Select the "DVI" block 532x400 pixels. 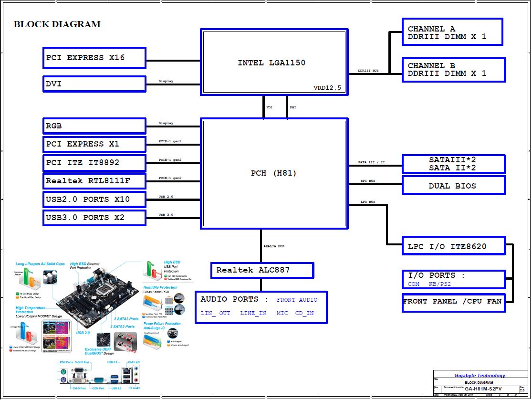coord(94,84)
